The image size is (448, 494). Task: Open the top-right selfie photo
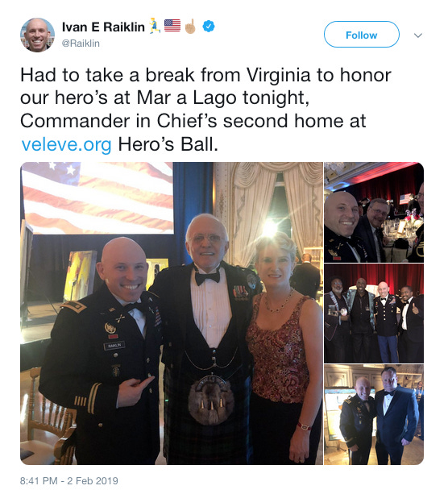374,212
